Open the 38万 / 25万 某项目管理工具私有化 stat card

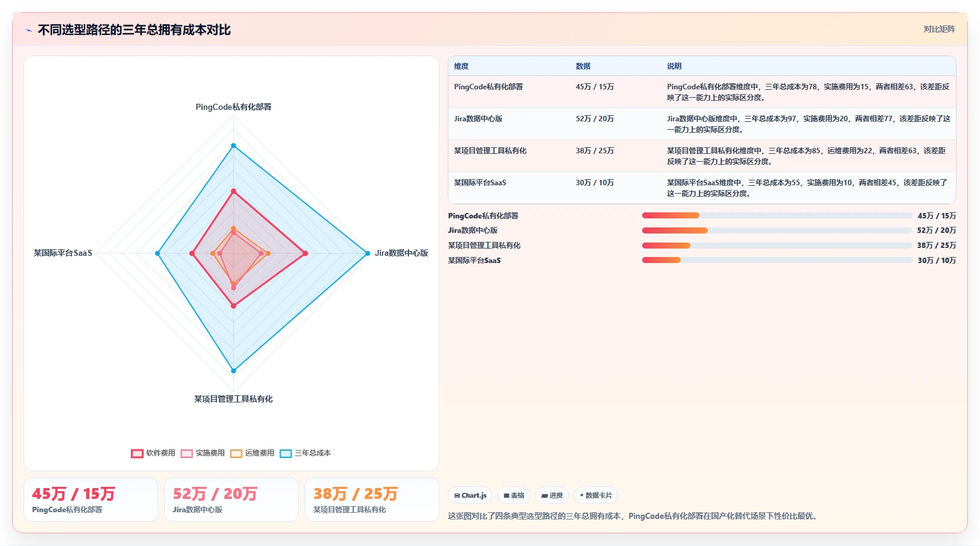(372, 500)
